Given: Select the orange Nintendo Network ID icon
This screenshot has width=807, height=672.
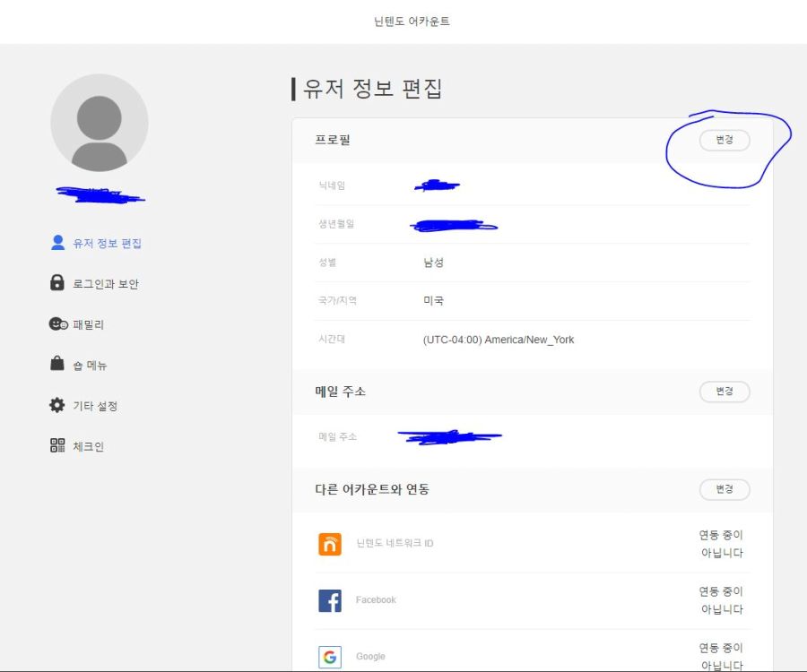Looking at the screenshot, I should coord(330,544).
